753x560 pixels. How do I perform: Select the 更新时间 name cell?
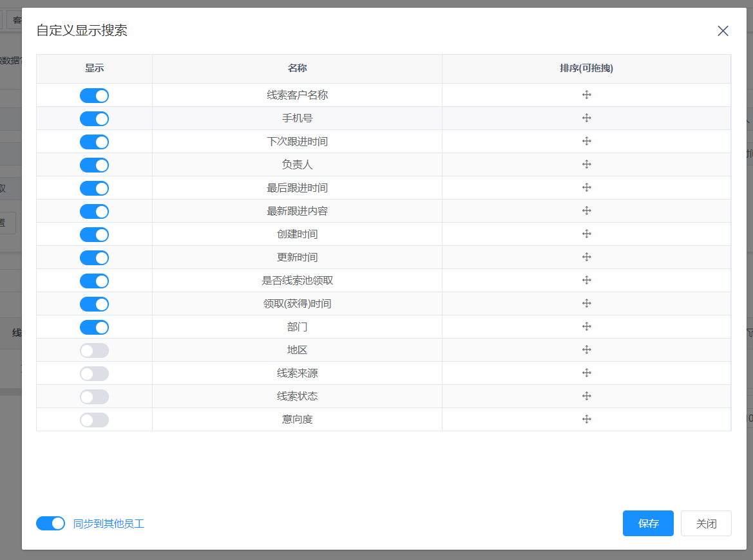(297, 257)
